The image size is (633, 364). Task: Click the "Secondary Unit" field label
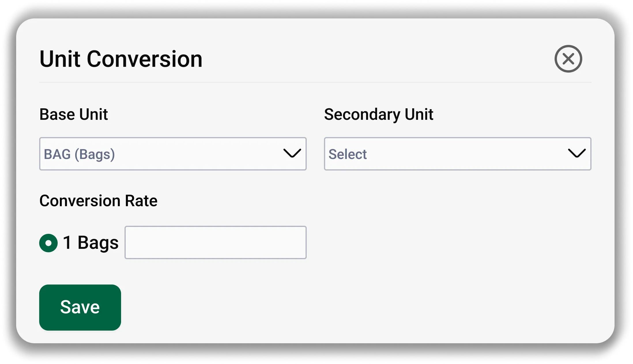[378, 114]
